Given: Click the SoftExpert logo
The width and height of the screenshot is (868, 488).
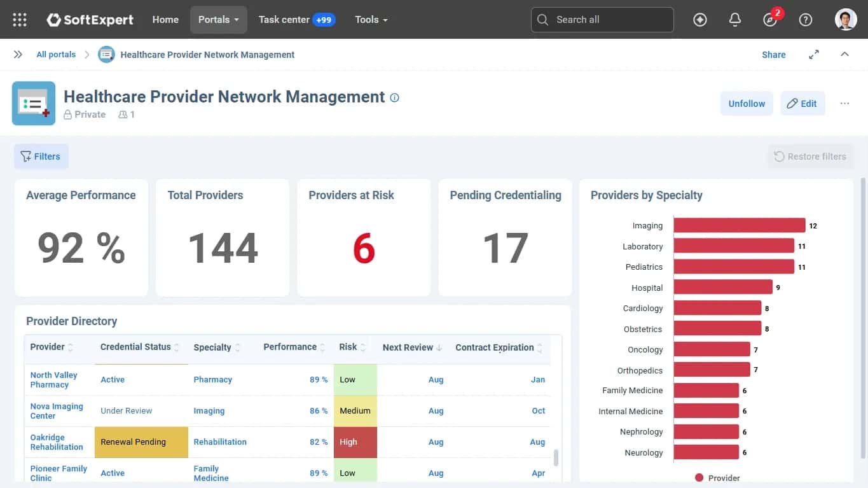Looking at the screenshot, I should [x=90, y=20].
